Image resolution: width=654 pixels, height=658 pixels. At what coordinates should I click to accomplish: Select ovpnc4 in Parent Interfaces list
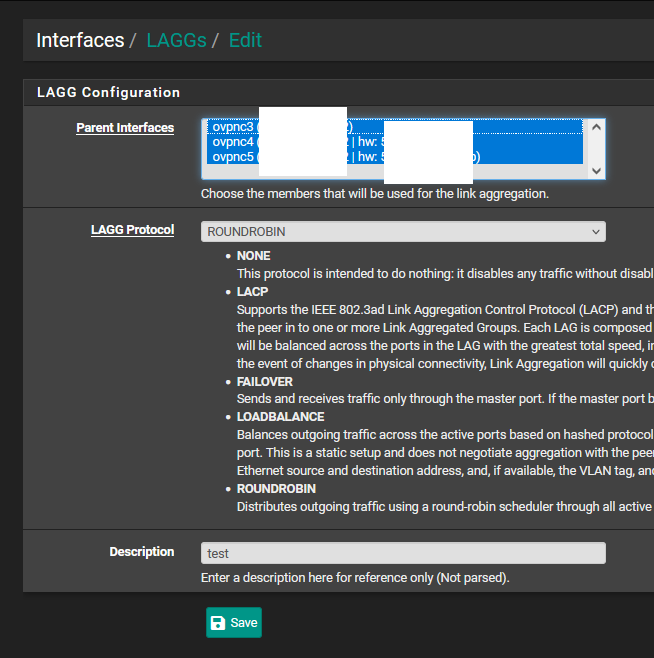coord(233,142)
